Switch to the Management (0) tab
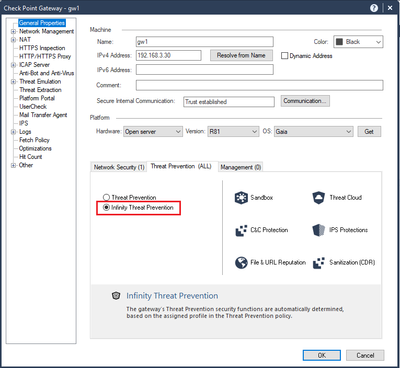This screenshot has height=368, width=400. pos(241,167)
